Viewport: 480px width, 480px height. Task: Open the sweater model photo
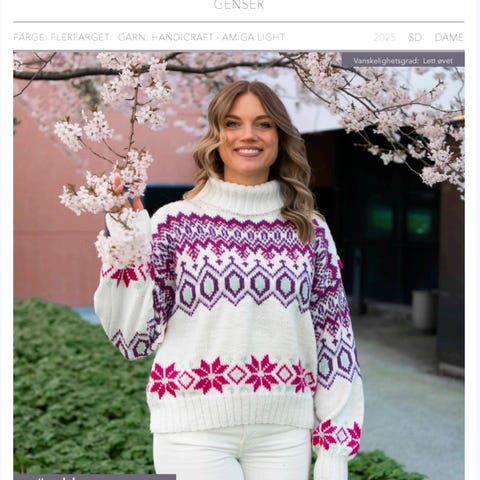(x=239, y=265)
